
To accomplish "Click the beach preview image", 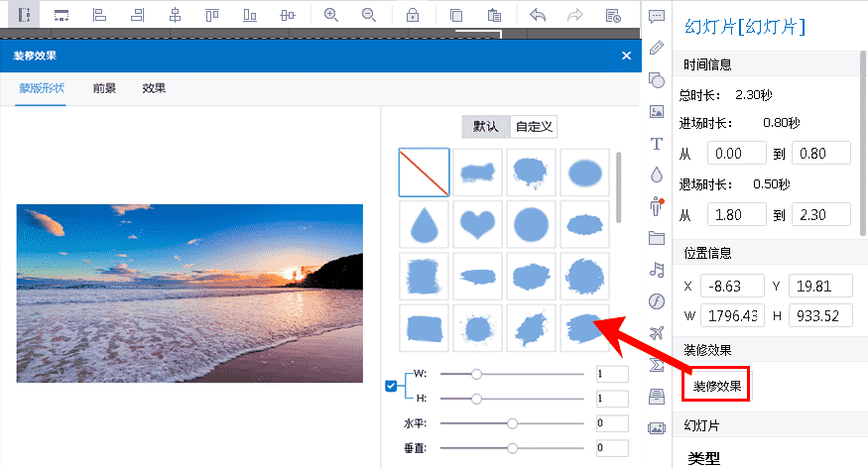I will point(189,293).
